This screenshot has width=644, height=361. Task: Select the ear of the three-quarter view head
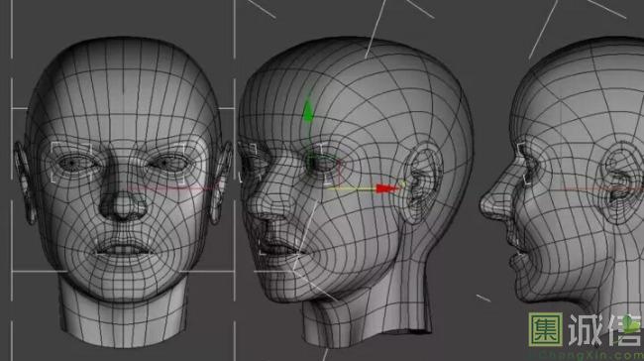click(x=422, y=181)
